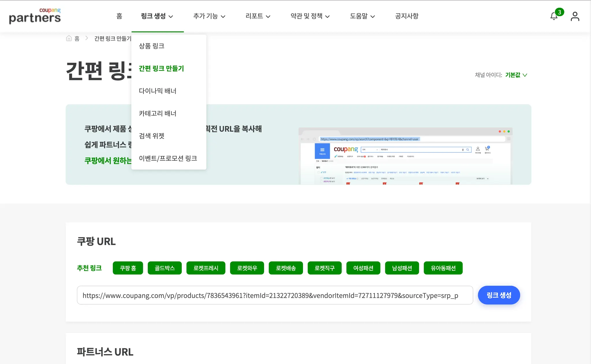Open the 도움말 dropdown menu
The width and height of the screenshot is (591, 364).
[x=362, y=16]
